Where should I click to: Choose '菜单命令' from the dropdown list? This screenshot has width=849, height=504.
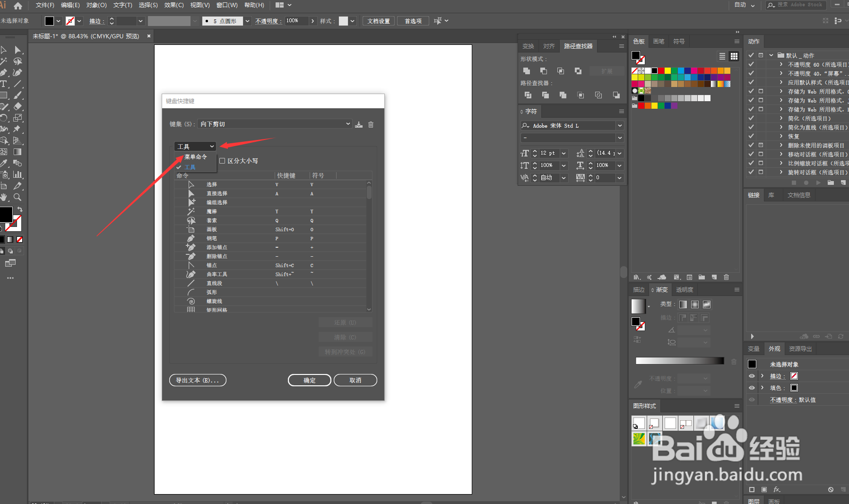click(196, 157)
